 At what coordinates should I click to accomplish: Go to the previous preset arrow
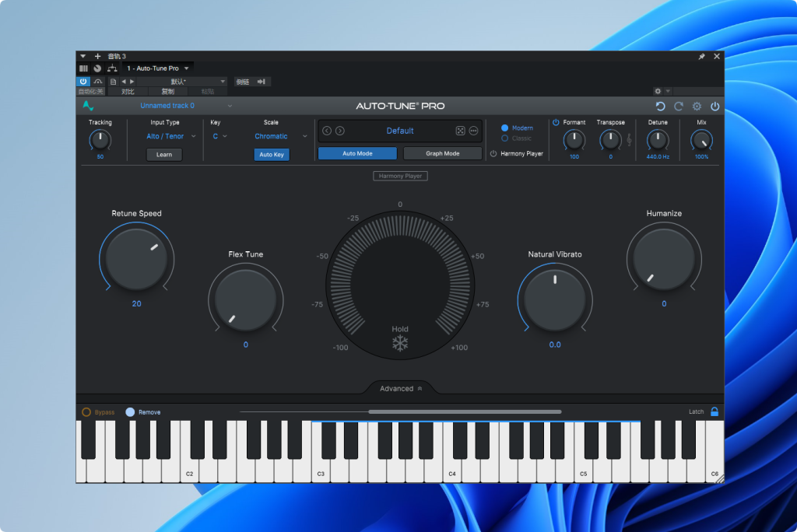click(x=327, y=131)
